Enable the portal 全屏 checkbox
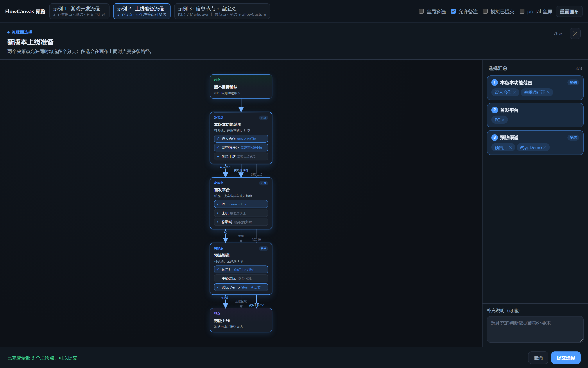The width and height of the screenshot is (588, 368). point(522,11)
